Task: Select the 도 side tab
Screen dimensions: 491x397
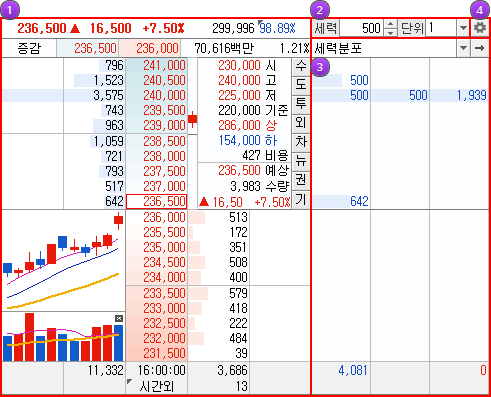Action: click(x=301, y=85)
